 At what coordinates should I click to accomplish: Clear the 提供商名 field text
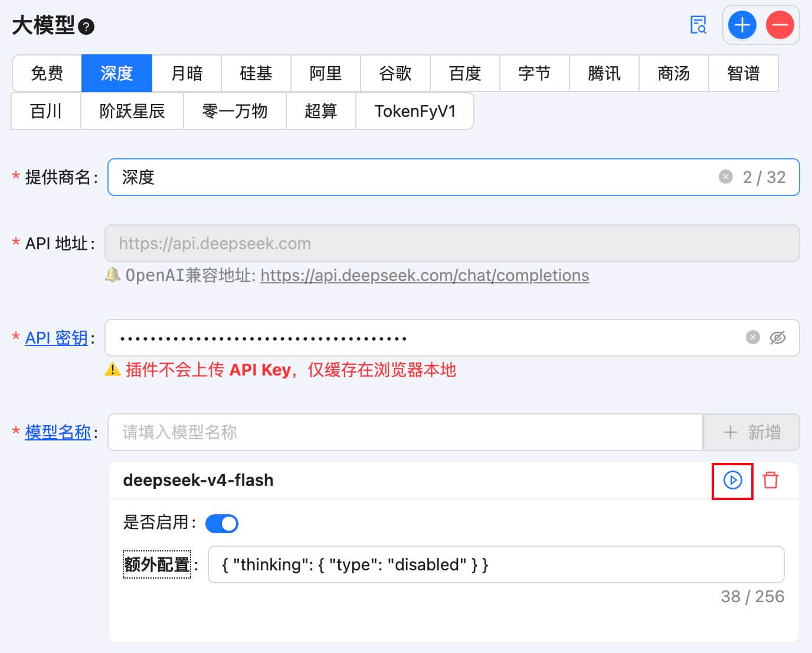pyautogui.click(x=726, y=177)
